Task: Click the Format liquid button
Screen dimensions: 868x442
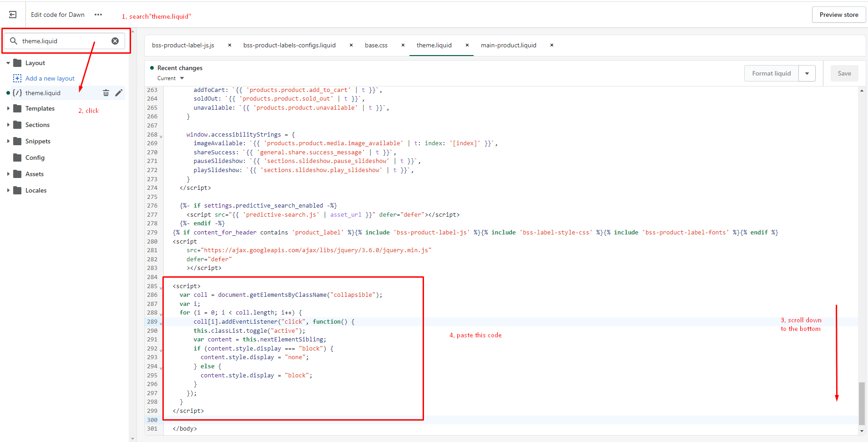Action: 771,73
